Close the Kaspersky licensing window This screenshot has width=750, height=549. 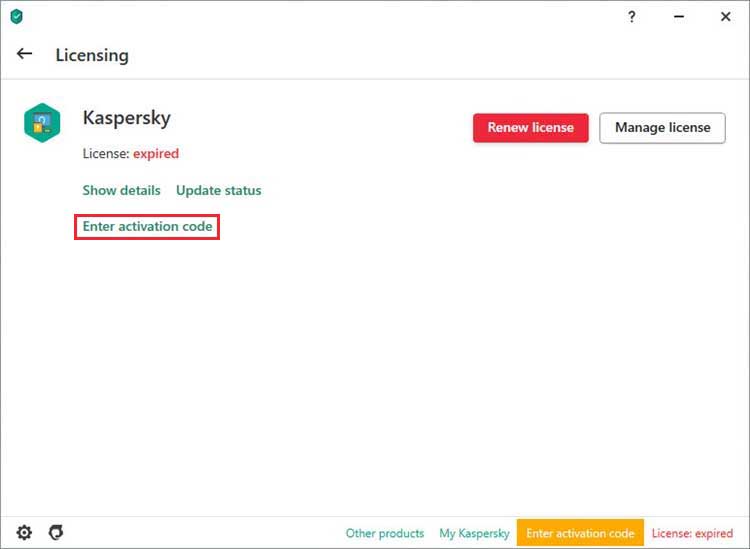(x=725, y=17)
